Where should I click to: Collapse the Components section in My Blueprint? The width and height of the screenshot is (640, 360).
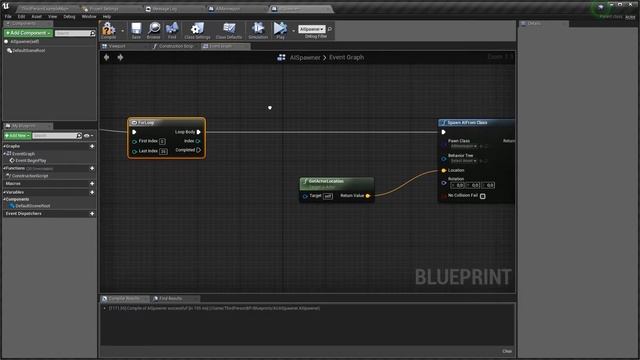click(x=5, y=199)
